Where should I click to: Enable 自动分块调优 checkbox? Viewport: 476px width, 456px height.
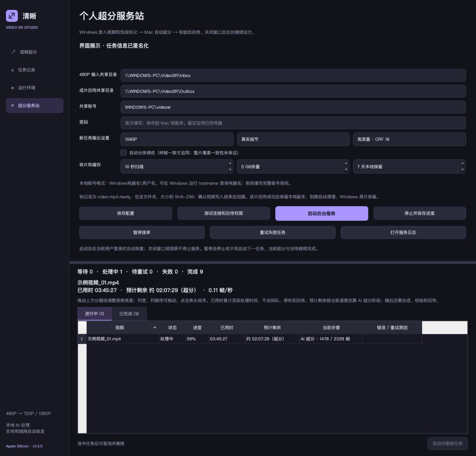pyautogui.click(x=123, y=153)
